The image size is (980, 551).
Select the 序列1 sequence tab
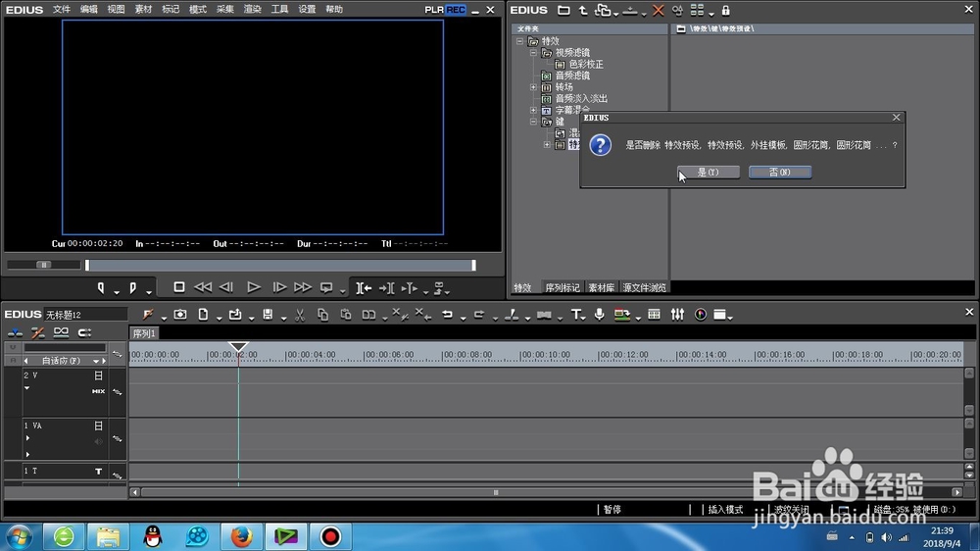[x=144, y=333]
